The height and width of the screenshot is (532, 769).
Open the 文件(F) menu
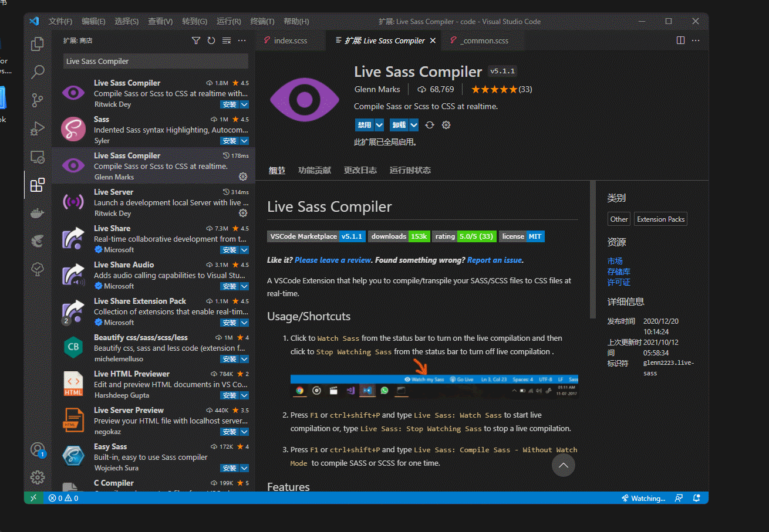click(60, 21)
